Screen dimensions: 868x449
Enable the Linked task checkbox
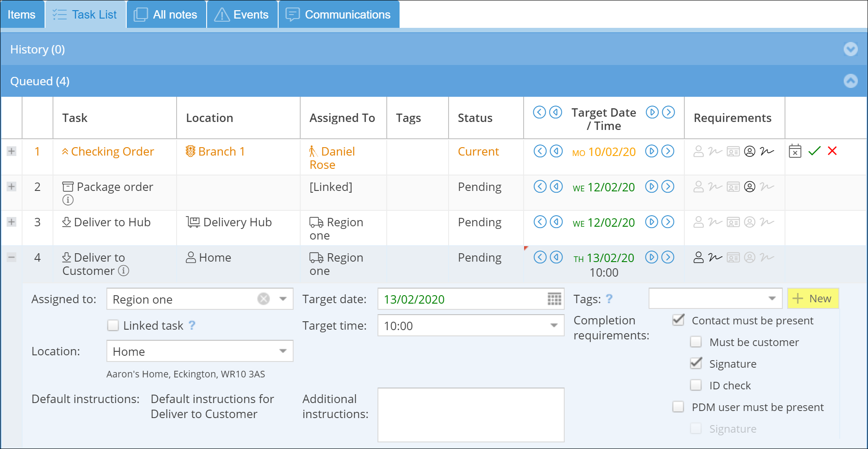[x=113, y=326]
